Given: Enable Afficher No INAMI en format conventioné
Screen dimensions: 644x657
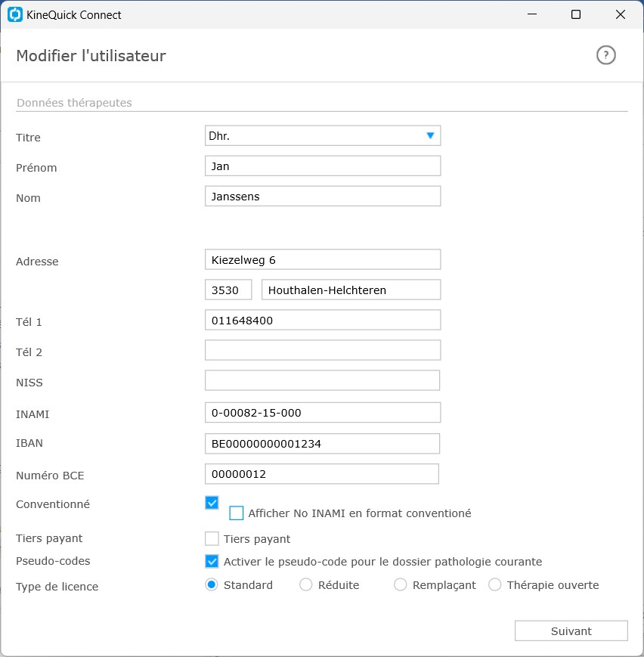Looking at the screenshot, I should tap(237, 513).
